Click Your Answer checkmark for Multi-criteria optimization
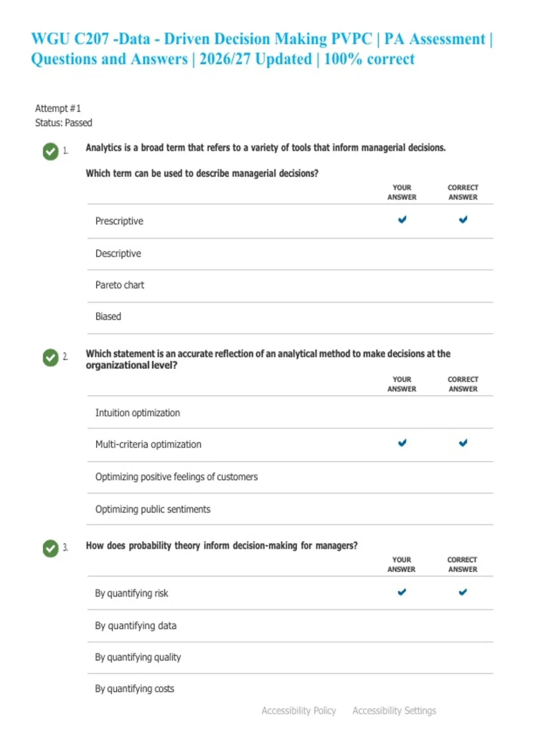Viewport: 534px width, 756px height. tap(402, 442)
